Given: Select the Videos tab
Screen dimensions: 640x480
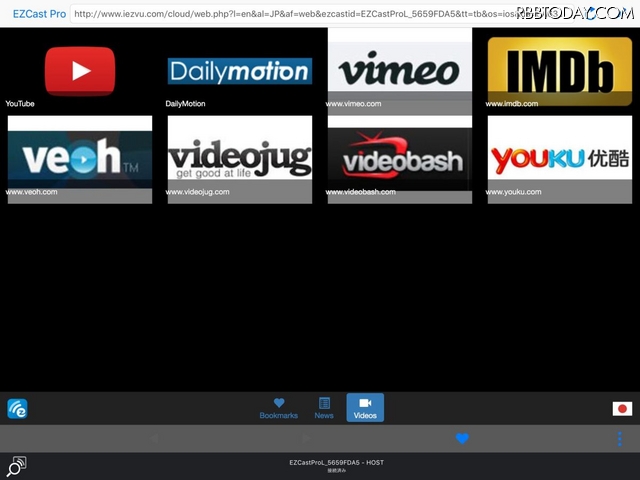Looking at the screenshot, I should (x=365, y=407).
